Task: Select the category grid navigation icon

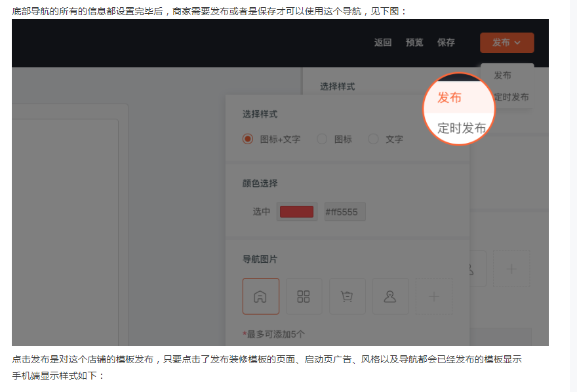Action: 304,296
